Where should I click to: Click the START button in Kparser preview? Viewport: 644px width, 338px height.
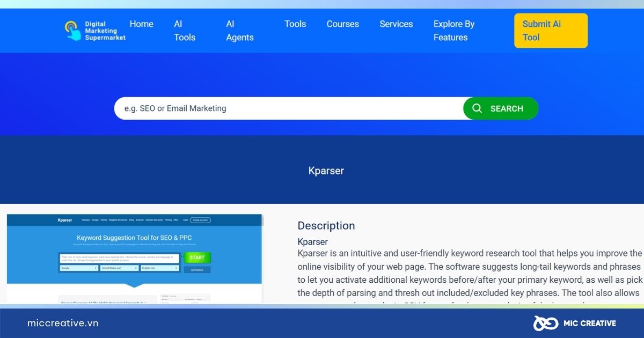point(196,258)
